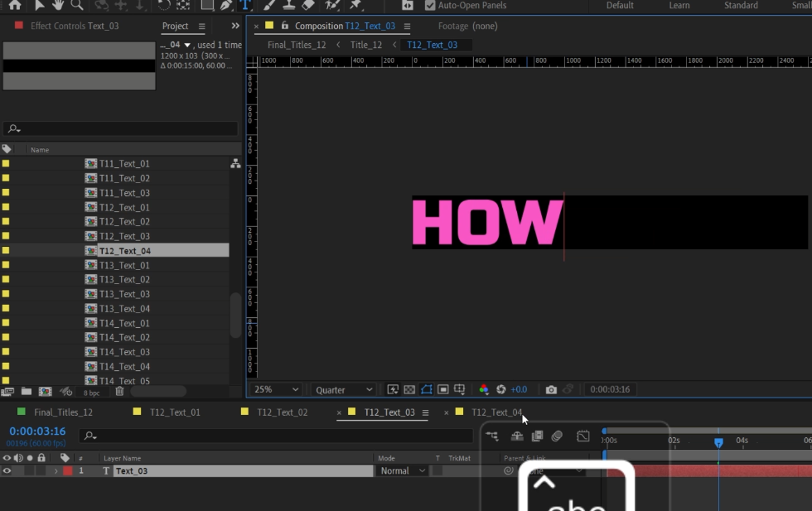Screen dimensions: 812x511
Task: Open the Composition Mini-Flowchart in timeline
Action: click(492, 436)
